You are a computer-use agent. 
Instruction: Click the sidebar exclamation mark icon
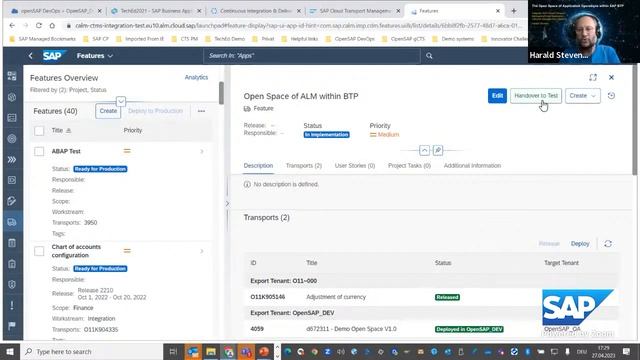tap(12, 305)
